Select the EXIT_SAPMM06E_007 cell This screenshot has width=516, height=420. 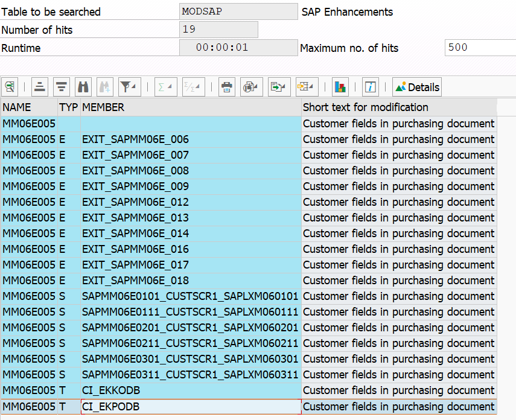[x=191, y=155]
